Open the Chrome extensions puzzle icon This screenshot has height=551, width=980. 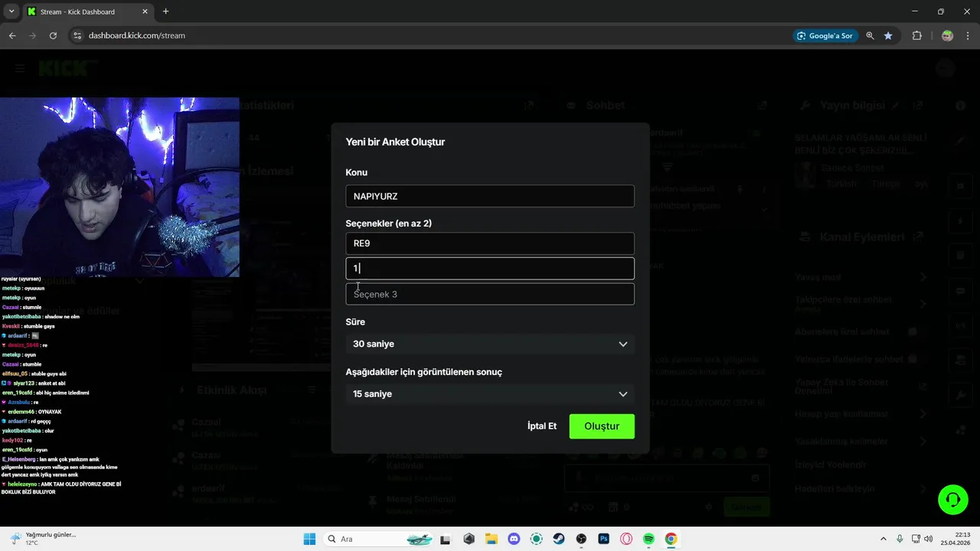pos(916,35)
